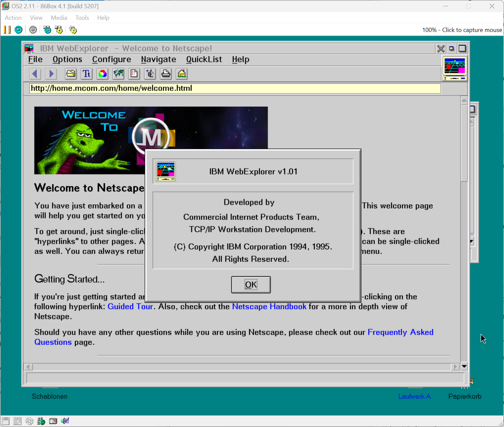
Task: Open the WebExplorer window system menu icon
Action: 29,49
